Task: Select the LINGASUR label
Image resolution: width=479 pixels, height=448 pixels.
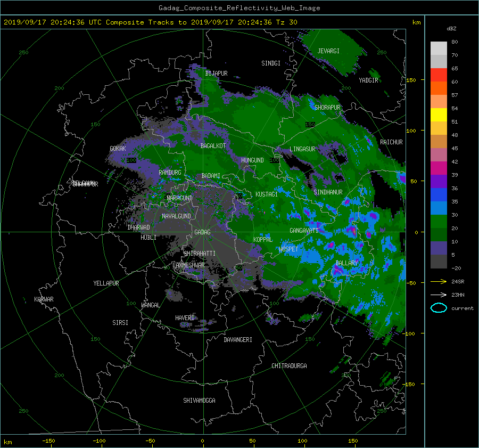Action: pyautogui.click(x=302, y=149)
